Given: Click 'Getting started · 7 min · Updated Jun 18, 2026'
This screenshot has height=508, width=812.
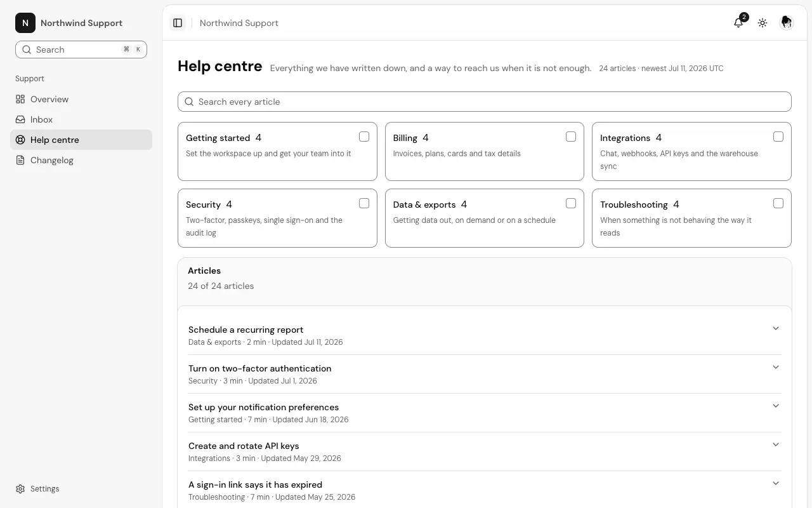Looking at the screenshot, I should coord(268,420).
